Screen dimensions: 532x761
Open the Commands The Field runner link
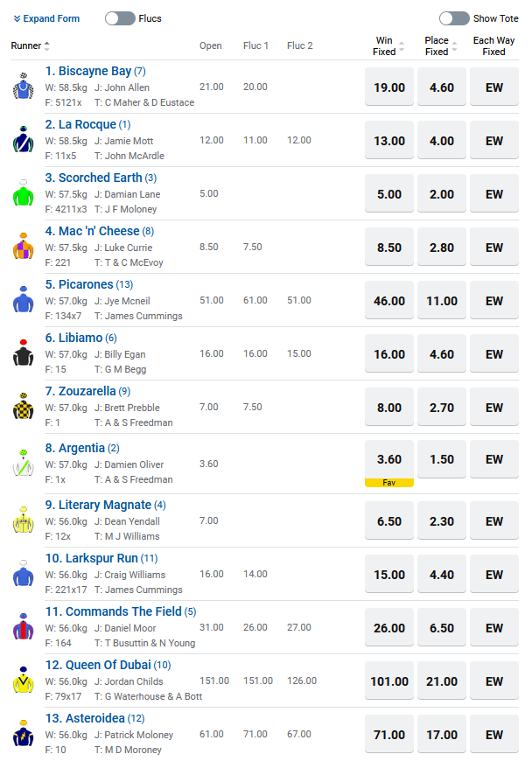pos(114,611)
